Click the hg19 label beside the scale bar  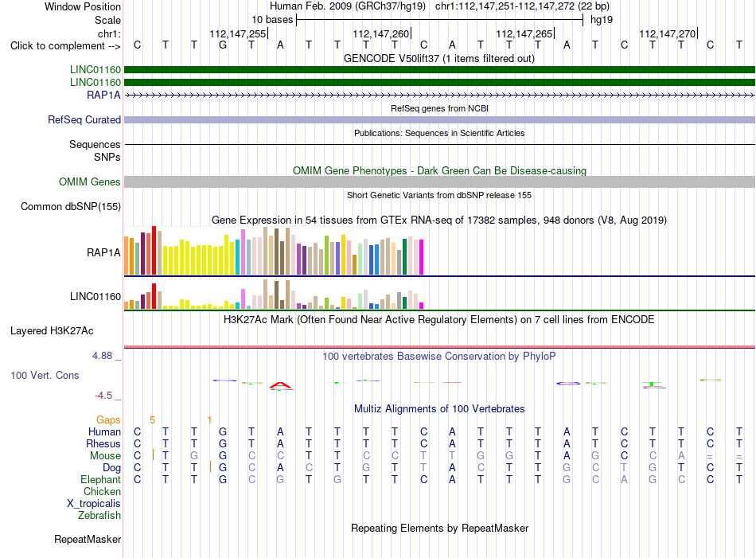pos(602,20)
